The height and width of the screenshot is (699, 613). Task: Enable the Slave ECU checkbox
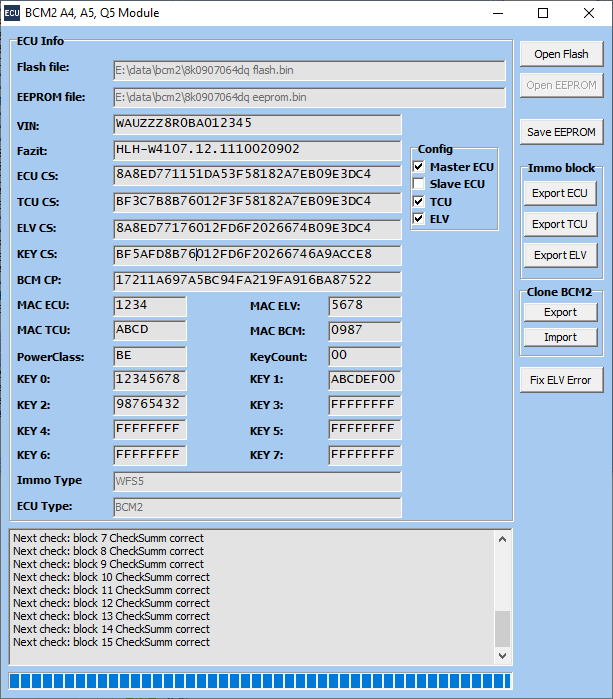420,184
